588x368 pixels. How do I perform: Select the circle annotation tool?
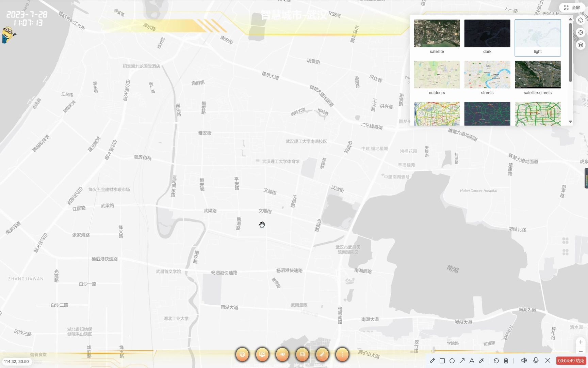pos(452,361)
